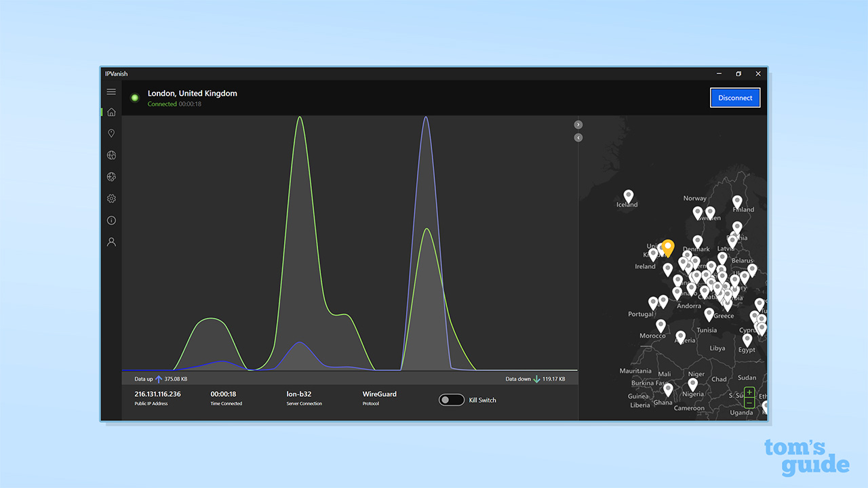Toggle the connection status indicator dot
Screen dimensions: 868x488
click(134, 98)
